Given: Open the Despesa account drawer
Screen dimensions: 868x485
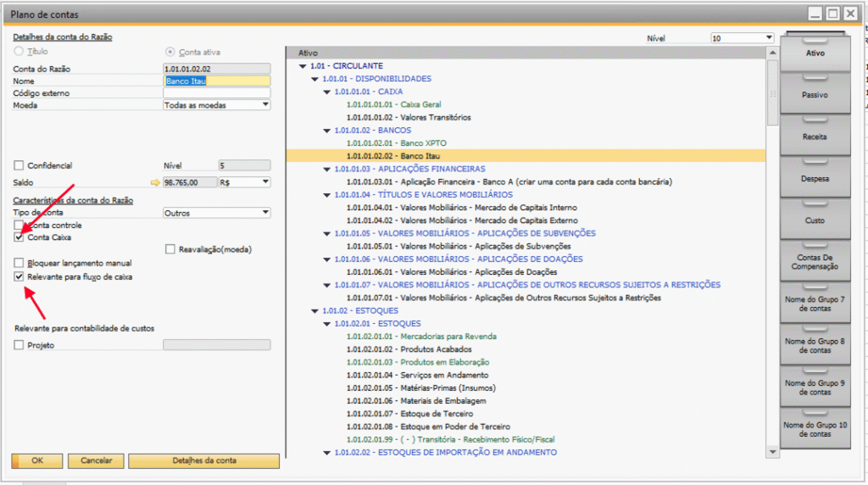Looking at the screenshot, I should (x=815, y=179).
